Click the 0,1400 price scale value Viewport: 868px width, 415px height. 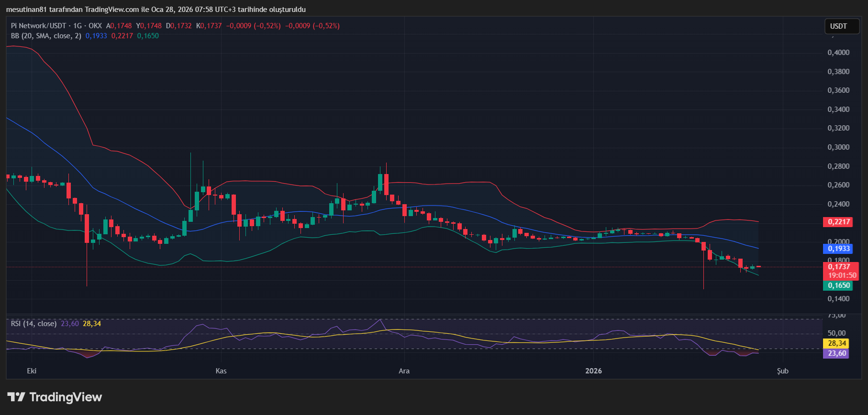(x=839, y=299)
